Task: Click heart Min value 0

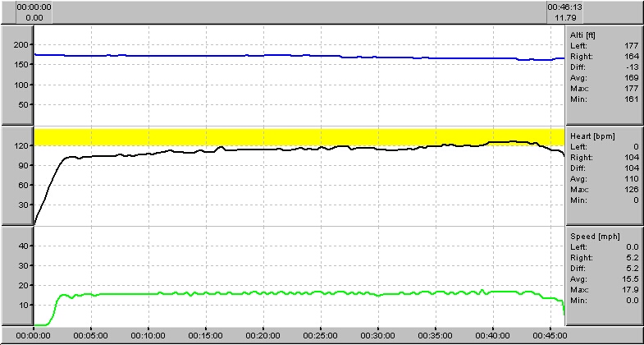Action: point(636,200)
